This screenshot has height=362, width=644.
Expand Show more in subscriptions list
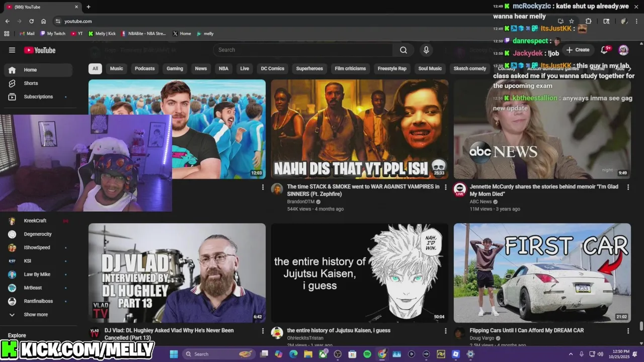pyautogui.click(x=36, y=315)
